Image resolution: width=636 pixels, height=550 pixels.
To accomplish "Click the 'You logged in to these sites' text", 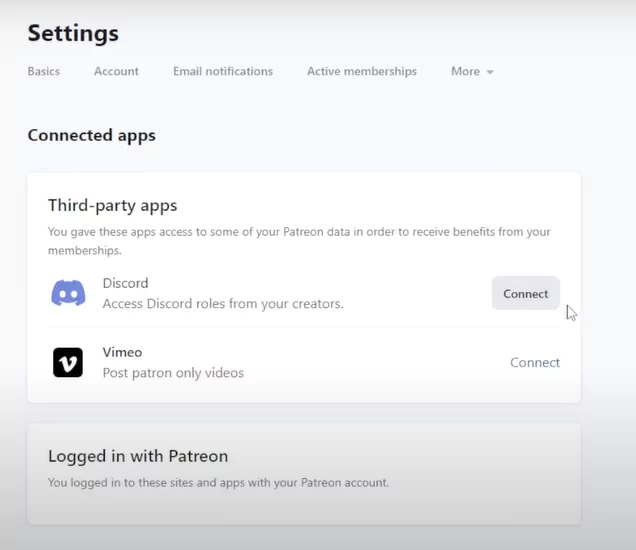I will (x=218, y=483).
